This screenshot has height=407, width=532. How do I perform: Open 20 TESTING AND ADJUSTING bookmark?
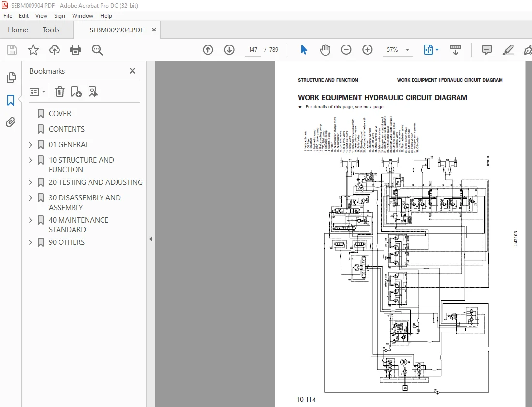96,182
